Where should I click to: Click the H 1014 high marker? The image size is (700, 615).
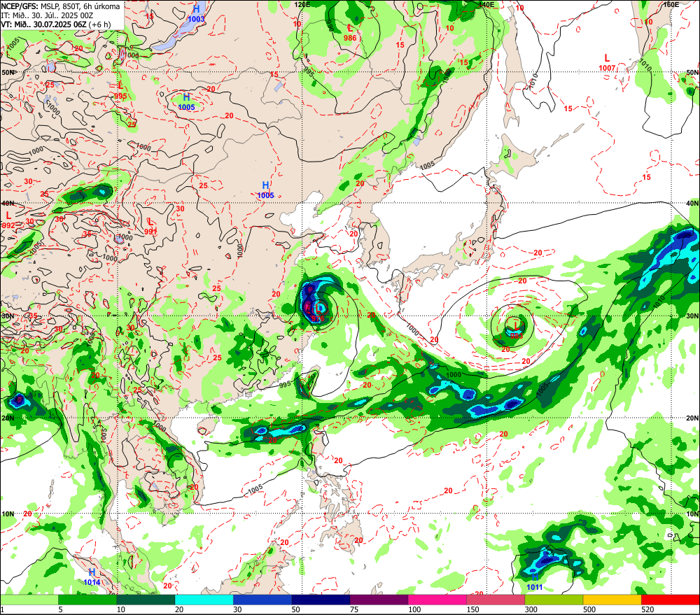click(x=92, y=577)
